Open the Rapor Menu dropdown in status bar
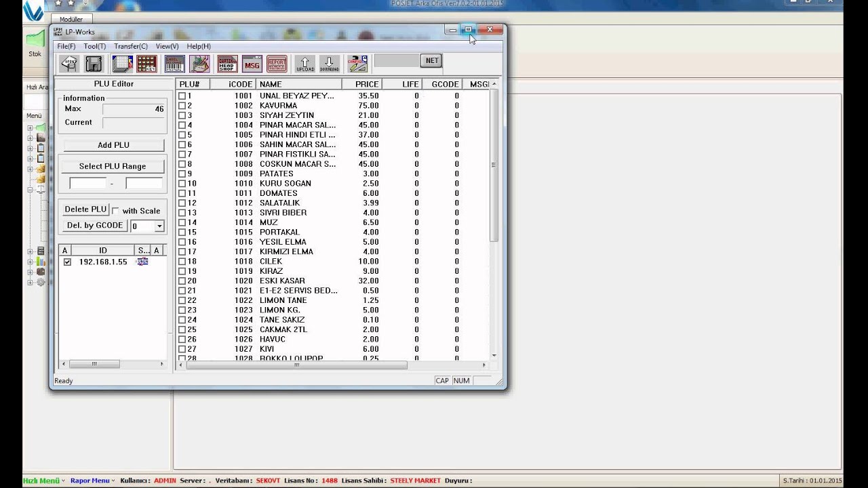Viewport: 868px width, 488px height. coord(92,481)
